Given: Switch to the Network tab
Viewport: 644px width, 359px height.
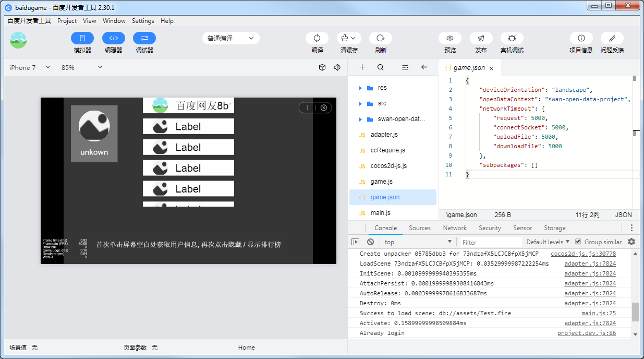Looking at the screenshot, I should 455,228.
